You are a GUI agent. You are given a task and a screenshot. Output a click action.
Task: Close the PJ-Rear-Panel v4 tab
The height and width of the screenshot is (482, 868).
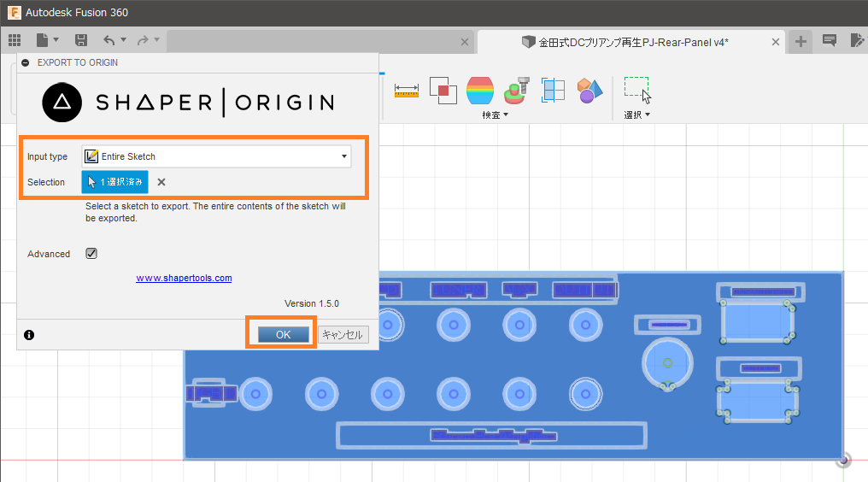776,42
